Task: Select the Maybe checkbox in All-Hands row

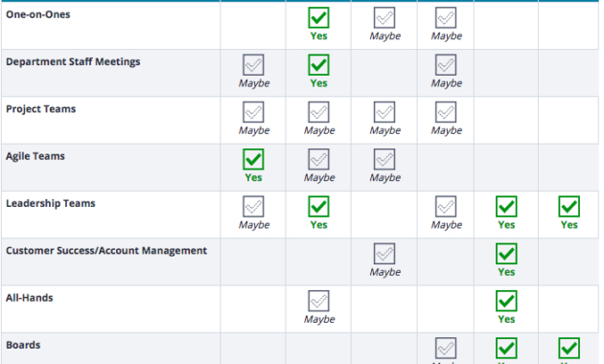Action: coord(318,301)
